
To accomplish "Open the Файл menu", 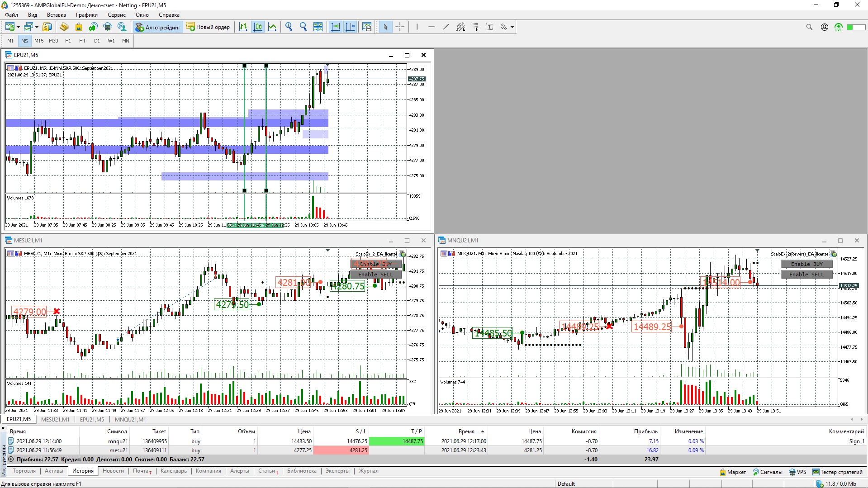I will point(12,15).
